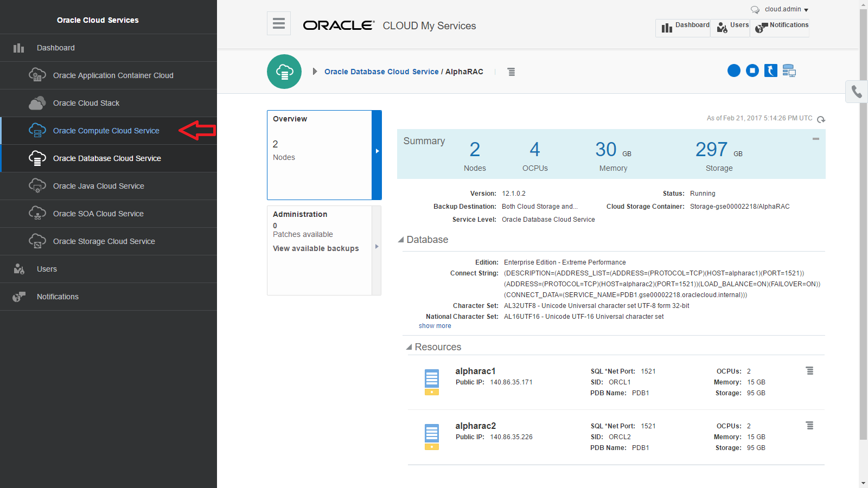The image size is (868, 488).
Task: Minimize the Summary panel
Action: click(x=815, y=139)
